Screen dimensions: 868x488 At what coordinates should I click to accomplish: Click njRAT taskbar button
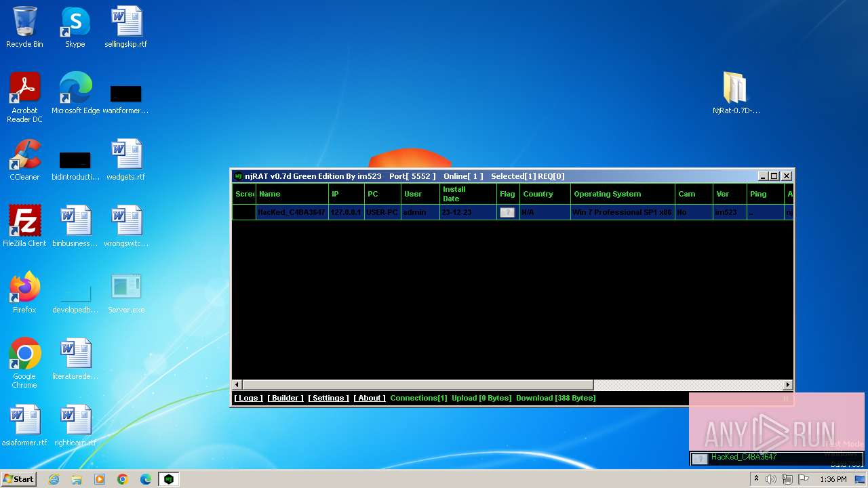169,479
